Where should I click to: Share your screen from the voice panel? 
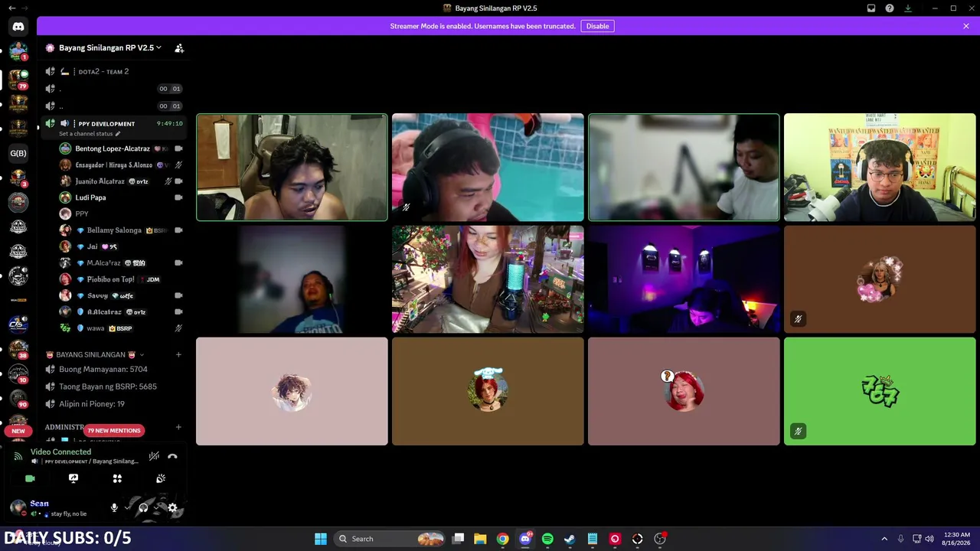(73, 478)
